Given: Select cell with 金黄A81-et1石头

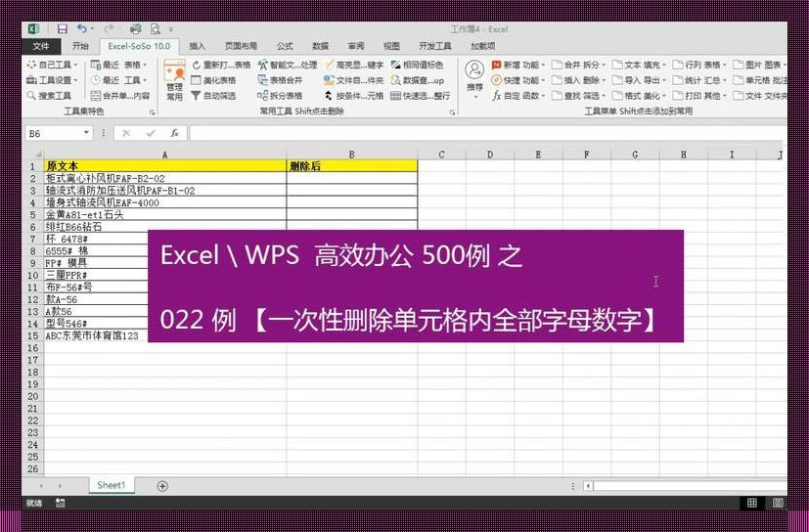Looking at the screenshot, I should point(165,214).
